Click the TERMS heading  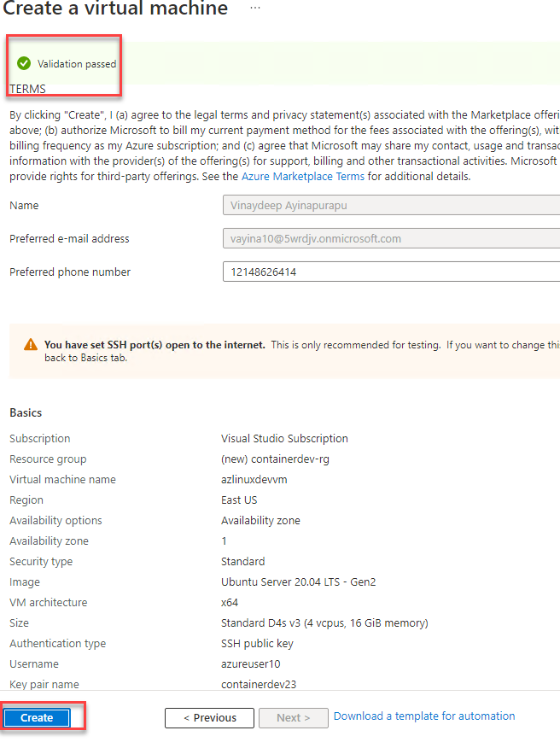click(x=27, y=89)
